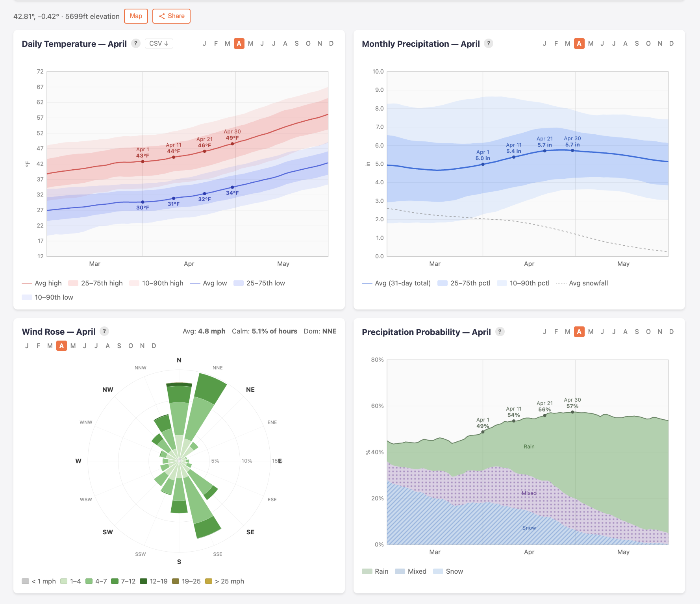Toggle the 10–90th high legend entry

tap(157, 283)
